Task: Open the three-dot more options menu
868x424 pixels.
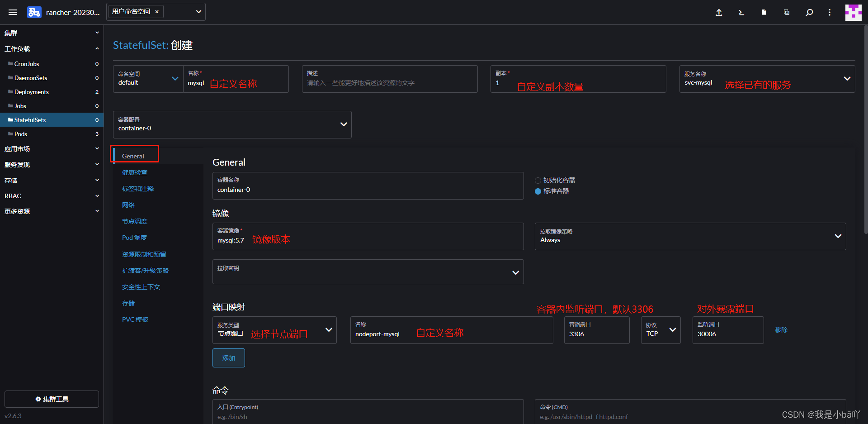Action: point(830,12)
